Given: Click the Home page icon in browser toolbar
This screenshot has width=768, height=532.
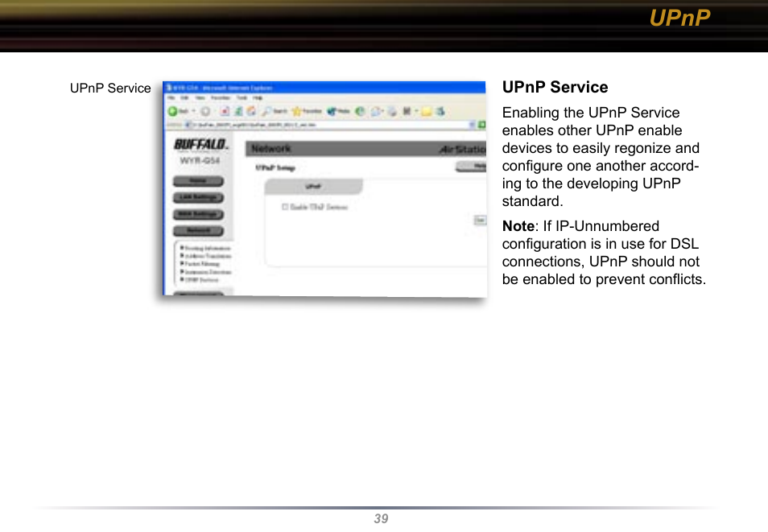Looking at the screenshot, I should [251, 111].
